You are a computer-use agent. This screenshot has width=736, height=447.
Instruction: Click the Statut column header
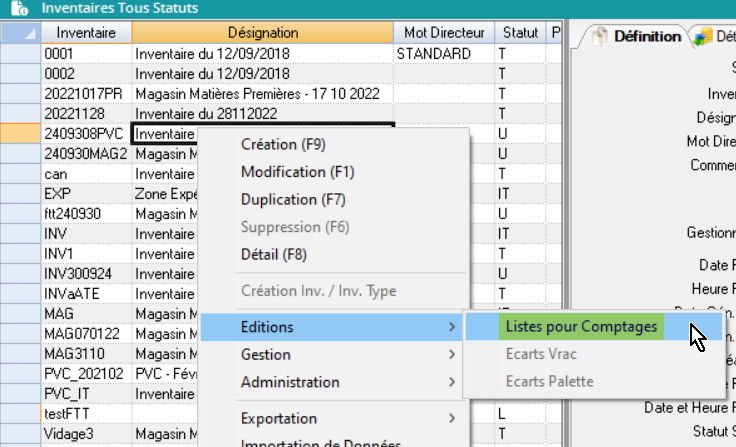(x=520, y=34)
